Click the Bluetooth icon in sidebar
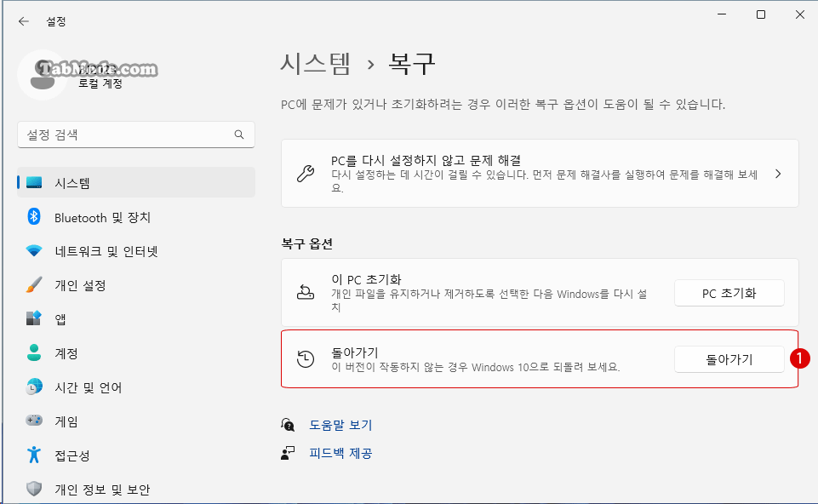This screenshot has height=504, width=818. [x=34, y=216]
